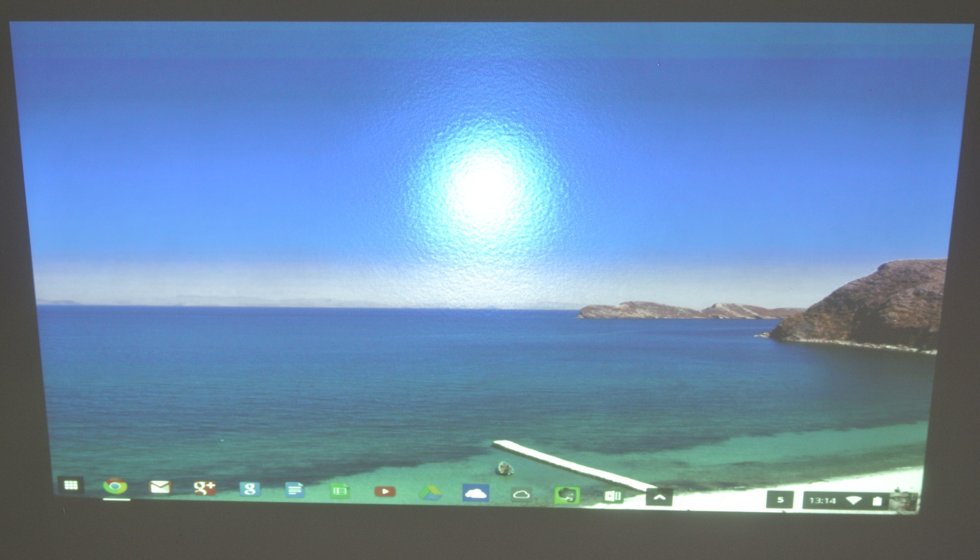This screenshot has height=560, width=980.
Task: Open the Google+ shelf icon
Action: [x=204, y=488]
